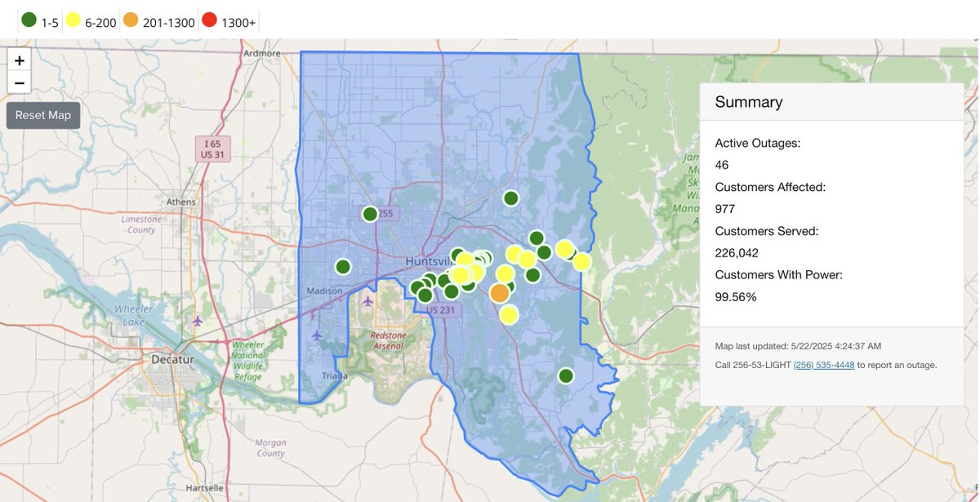Click the Summary panel heading
This screenshot has height=502, width=980.
click(x=749, y=102)
